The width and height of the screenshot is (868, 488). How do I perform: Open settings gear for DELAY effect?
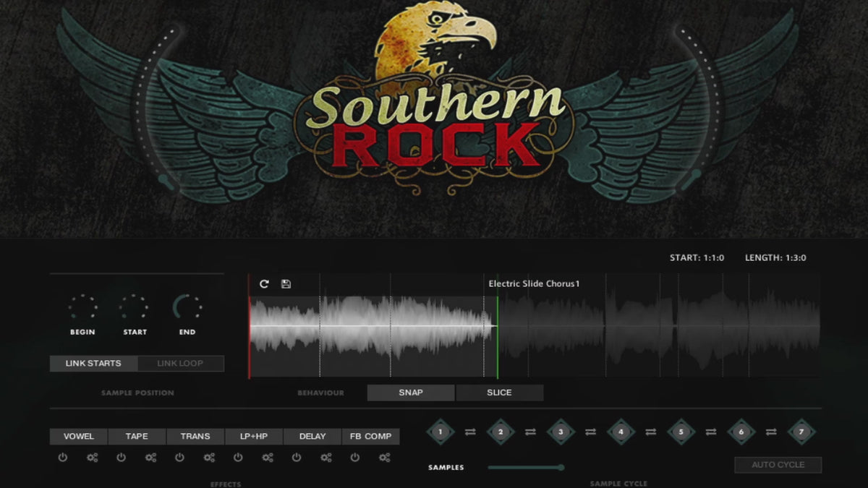click(326, 458)
